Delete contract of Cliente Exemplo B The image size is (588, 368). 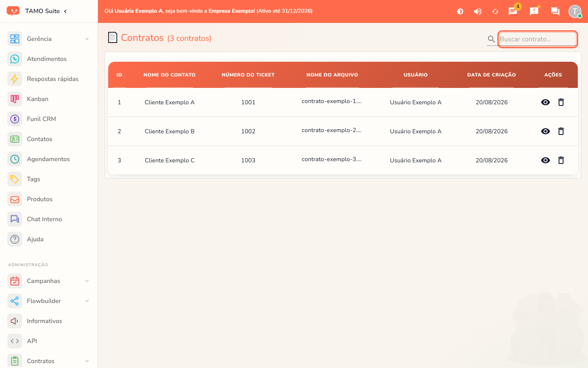pos(561,131)
